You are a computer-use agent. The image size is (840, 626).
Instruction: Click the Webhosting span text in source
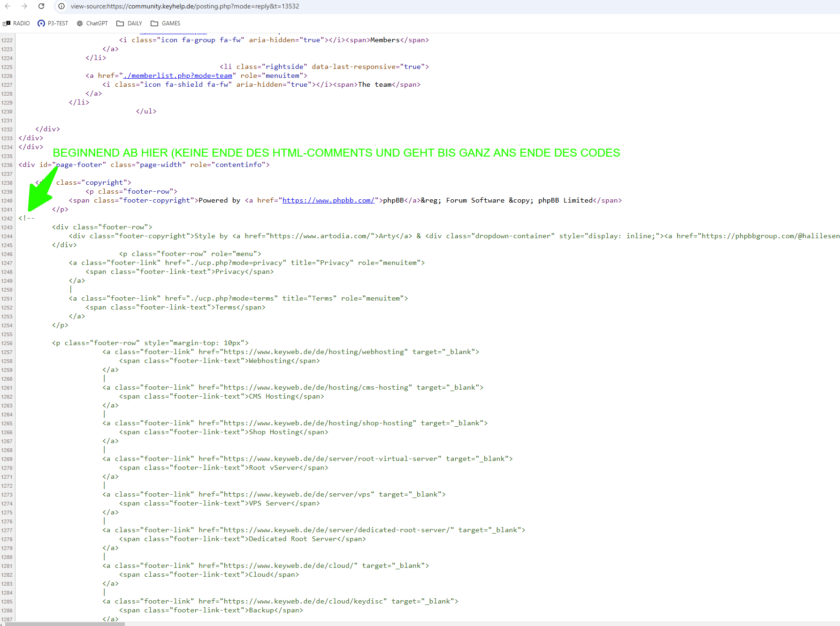pos(269,361)
